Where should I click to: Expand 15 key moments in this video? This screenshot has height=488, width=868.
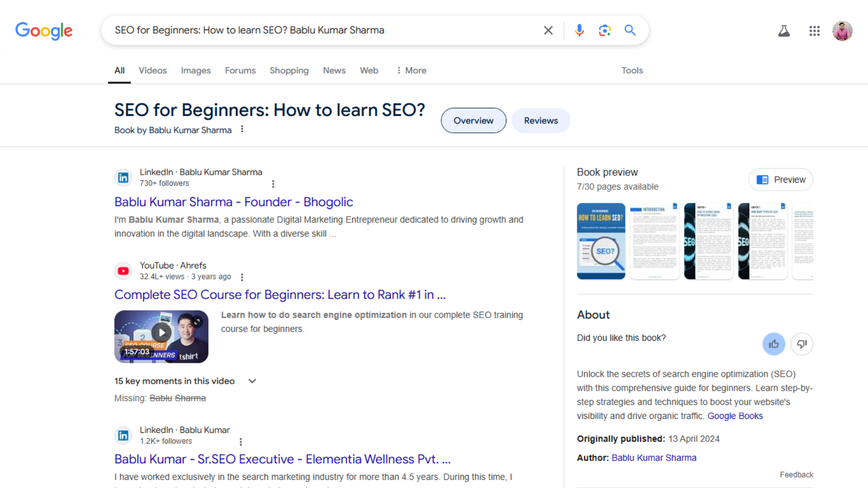tap(252, 381)
